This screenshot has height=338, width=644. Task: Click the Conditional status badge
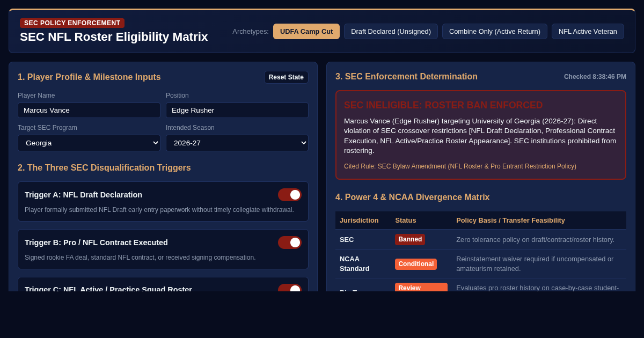click(x=416, y=264)
